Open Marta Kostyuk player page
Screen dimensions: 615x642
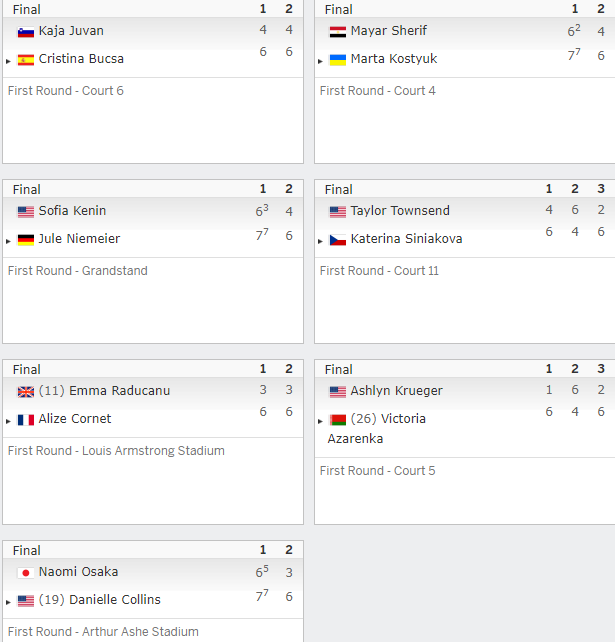[x=394, y=59]
